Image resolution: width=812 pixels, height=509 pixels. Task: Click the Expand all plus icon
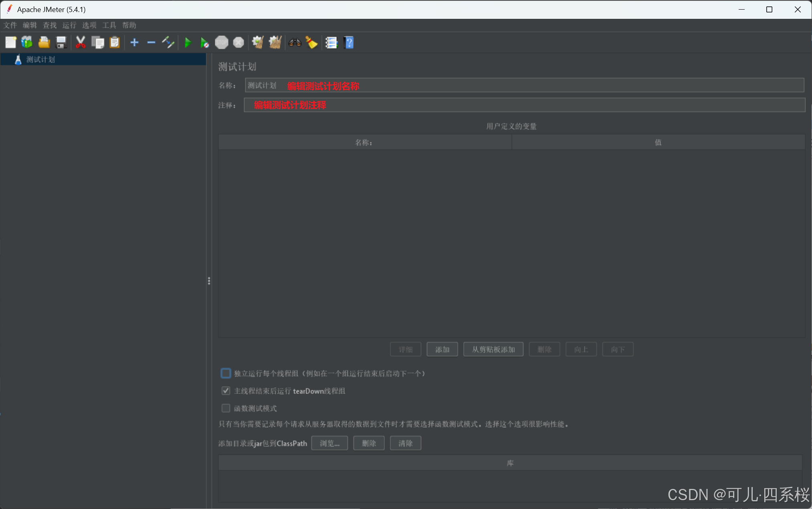(x=134, y=43)
